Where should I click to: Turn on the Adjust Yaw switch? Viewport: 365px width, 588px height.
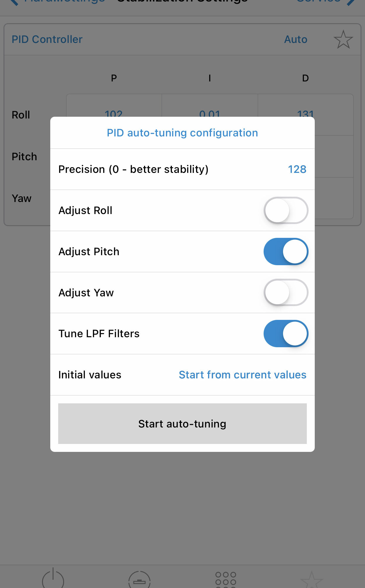286,293
